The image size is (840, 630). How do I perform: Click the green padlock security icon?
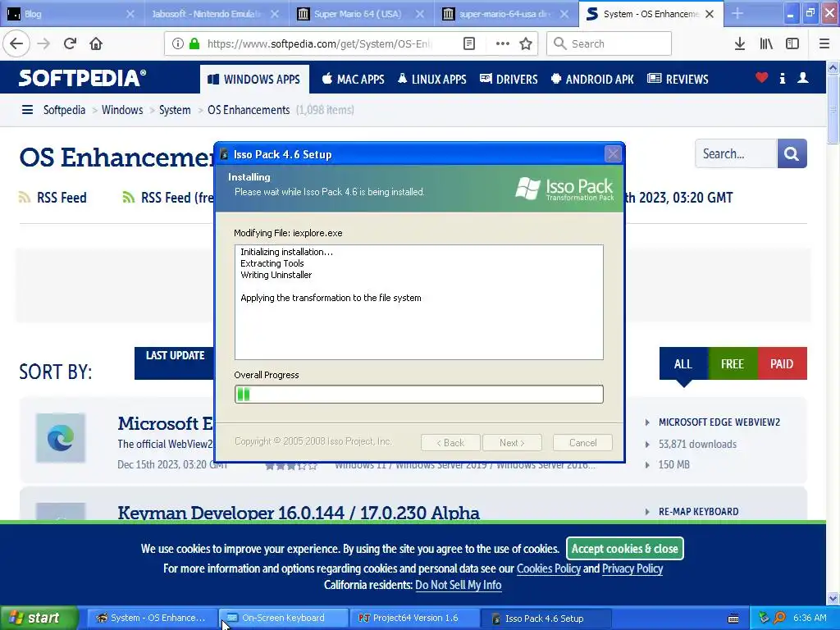(x=194, y=43)
